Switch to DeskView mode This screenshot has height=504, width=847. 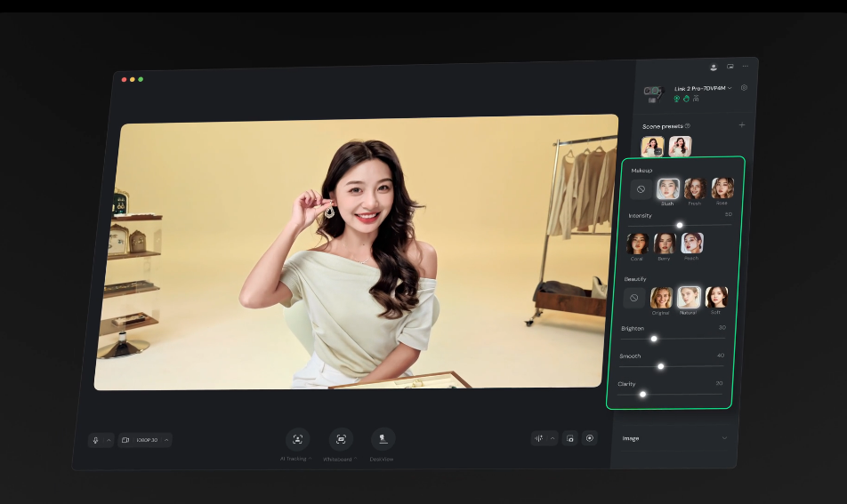[x=383, y=439]
